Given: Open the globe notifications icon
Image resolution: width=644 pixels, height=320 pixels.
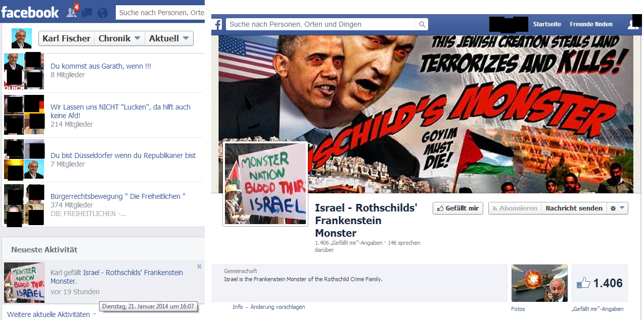Looking at the screenshot, I should (x=103, y=13).
